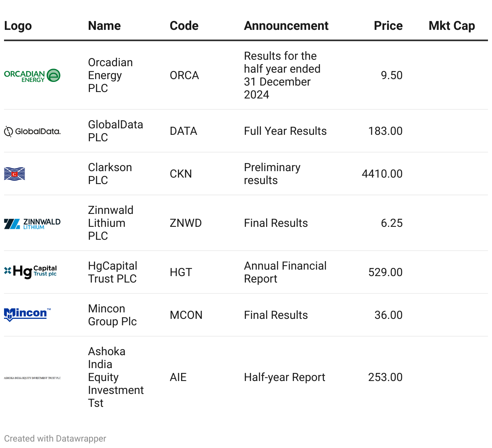Open Ashoka Half-year Report announcement
This screenshot has width=492, height=448.
click(x=284, y=377)
